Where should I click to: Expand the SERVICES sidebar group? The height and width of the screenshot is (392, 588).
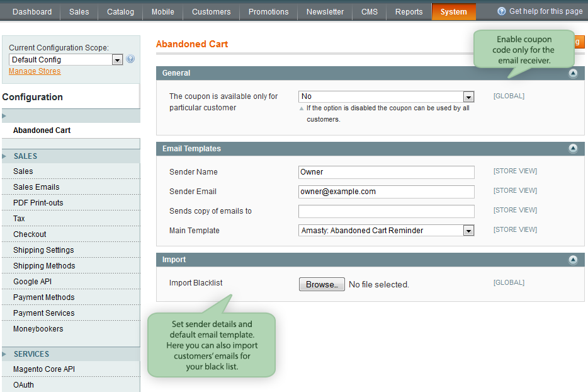[71, 354]
